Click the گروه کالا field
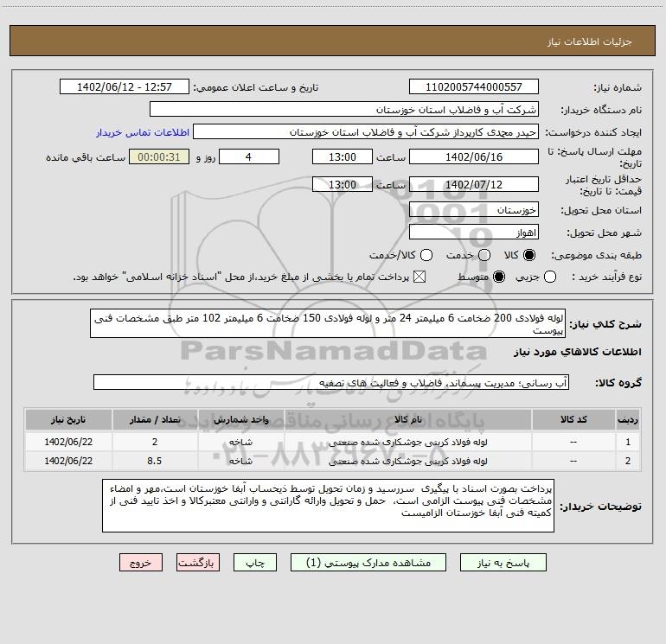This screenshot has width=666, height=644. coord(331,382)
